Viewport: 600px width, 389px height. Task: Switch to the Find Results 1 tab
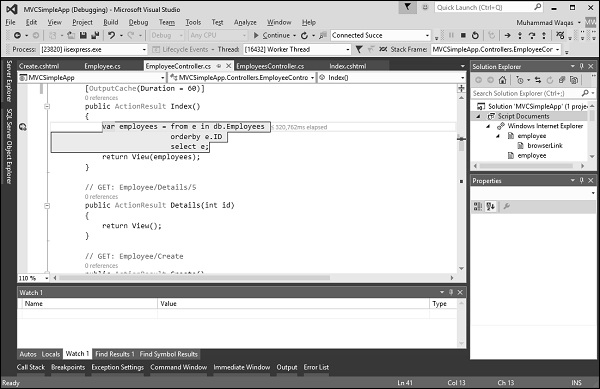point(114,354)
